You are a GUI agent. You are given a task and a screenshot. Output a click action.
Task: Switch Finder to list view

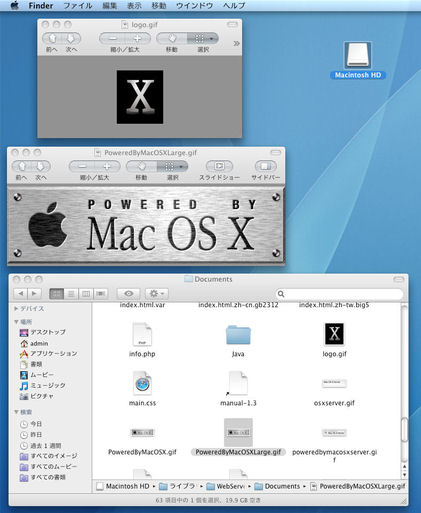[71, 293]
